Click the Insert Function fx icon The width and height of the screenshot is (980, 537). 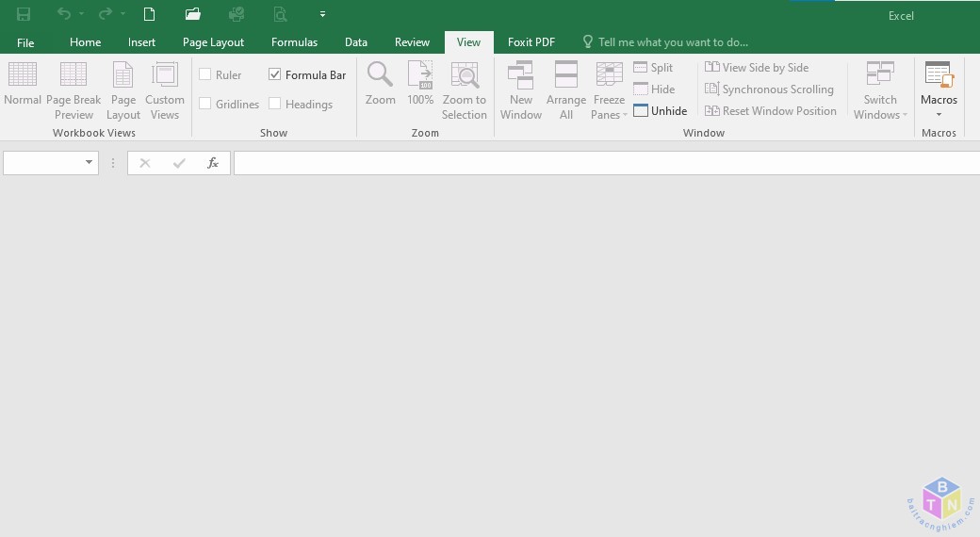(213, 163)
